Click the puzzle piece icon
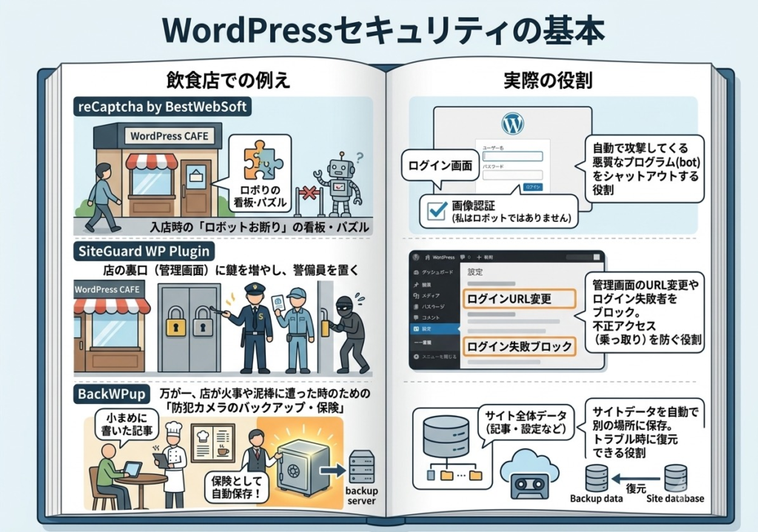 [264, 161]
